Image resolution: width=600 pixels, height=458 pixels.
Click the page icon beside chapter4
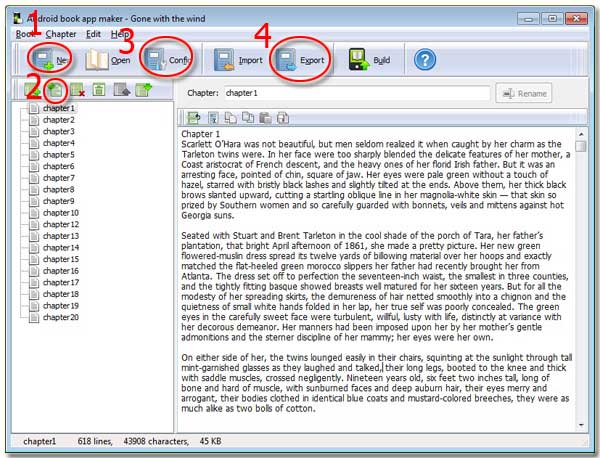34,143
